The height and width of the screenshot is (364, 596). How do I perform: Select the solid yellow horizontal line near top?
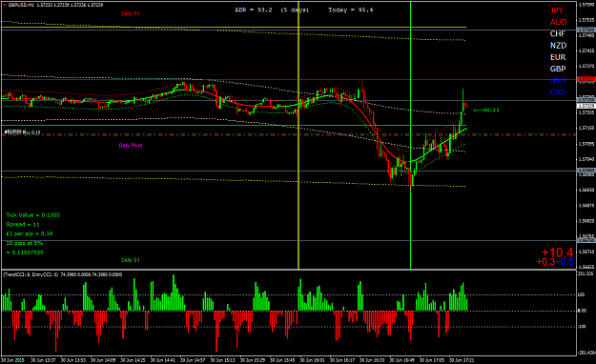click(234, 28)
